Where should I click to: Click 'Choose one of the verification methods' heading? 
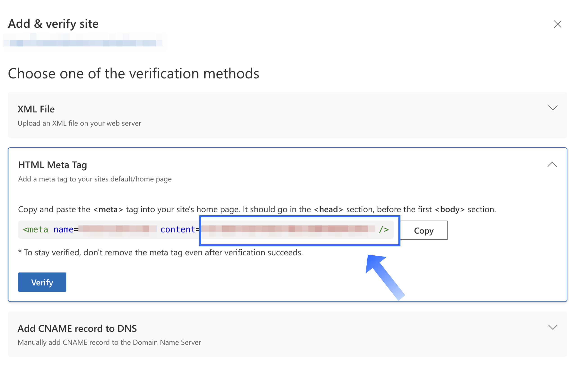(x=134, y=74)
